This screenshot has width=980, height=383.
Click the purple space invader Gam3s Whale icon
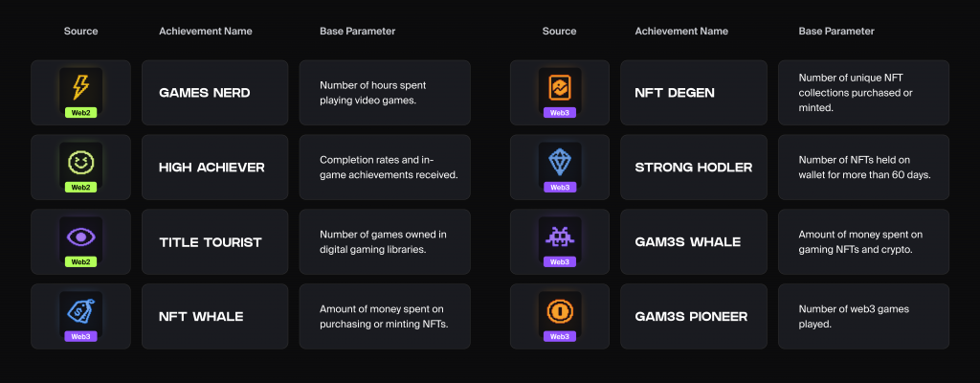click(559, 237)
